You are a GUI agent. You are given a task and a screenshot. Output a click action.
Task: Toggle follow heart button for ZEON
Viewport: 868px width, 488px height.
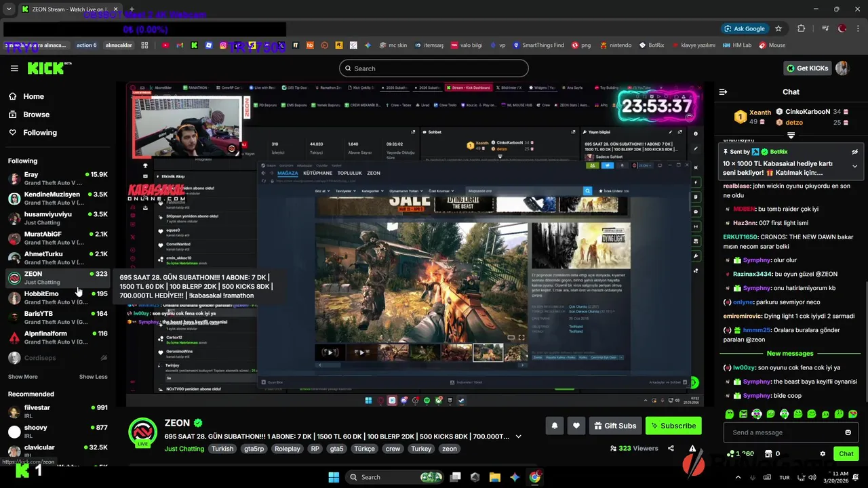click(576, 426)
